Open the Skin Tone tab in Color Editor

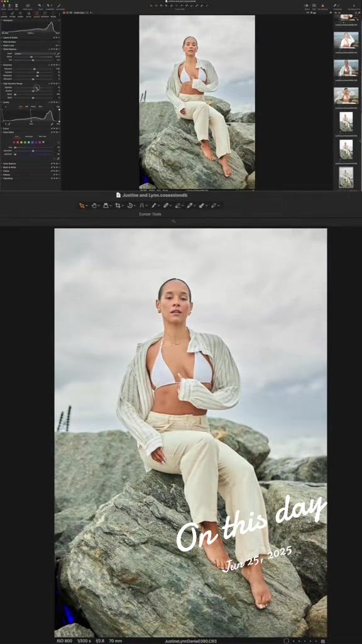[42, 136]
